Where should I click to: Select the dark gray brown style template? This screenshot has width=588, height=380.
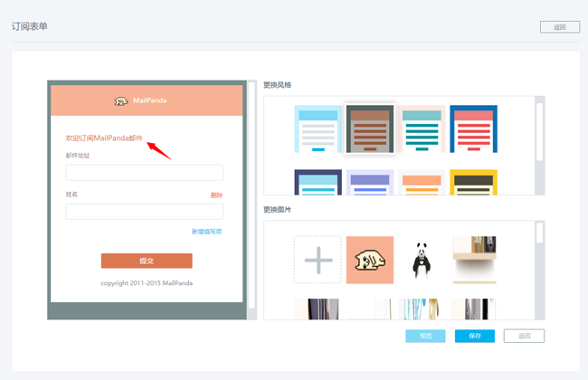pyautogui.click(x=370, y=128)
